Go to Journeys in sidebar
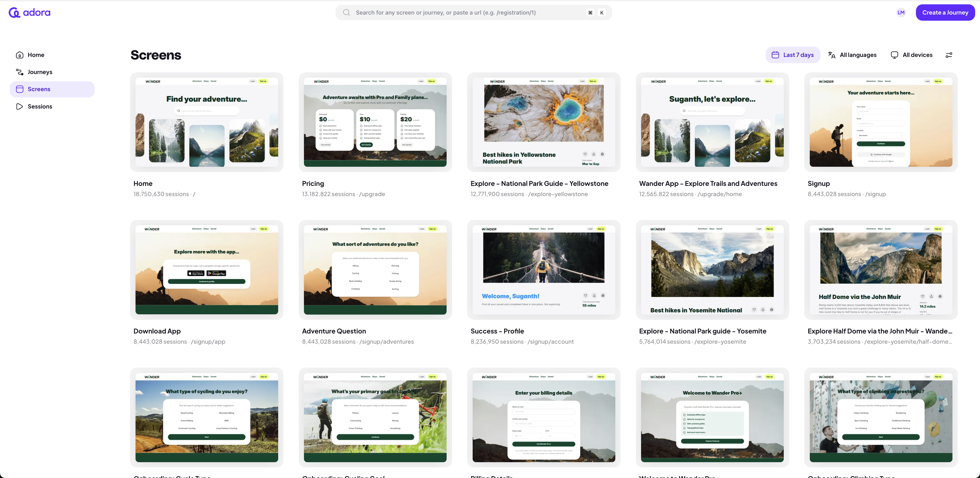Screen dimensions: 980x478 (40, 72)
